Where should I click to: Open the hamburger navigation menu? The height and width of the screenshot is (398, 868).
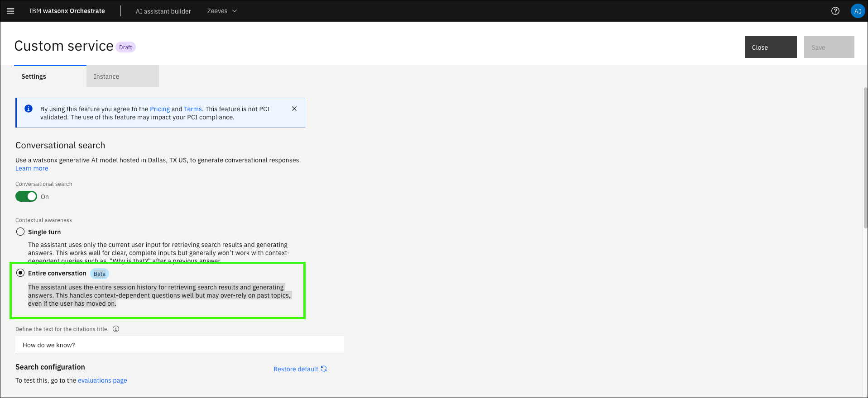10,11
